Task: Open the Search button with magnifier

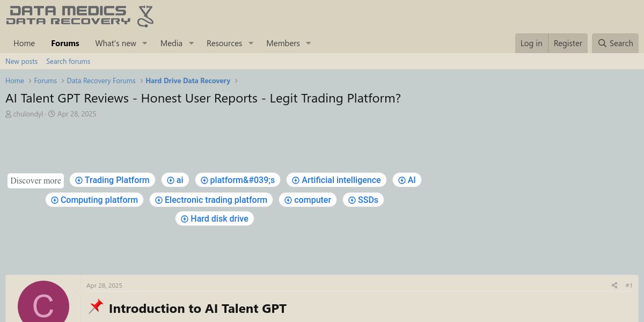Action: (x=616, y=43)
